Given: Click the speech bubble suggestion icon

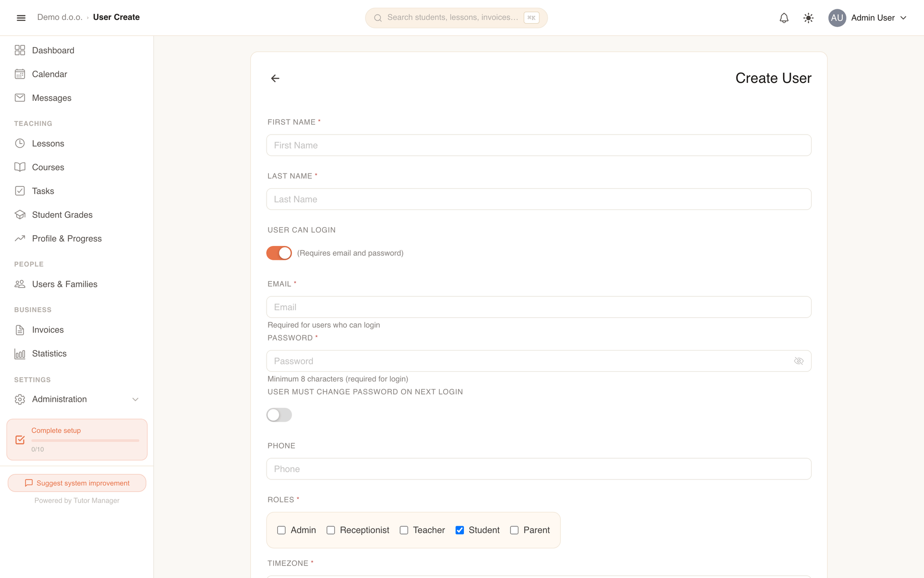Looking at the screenshot, I should 29,483.
